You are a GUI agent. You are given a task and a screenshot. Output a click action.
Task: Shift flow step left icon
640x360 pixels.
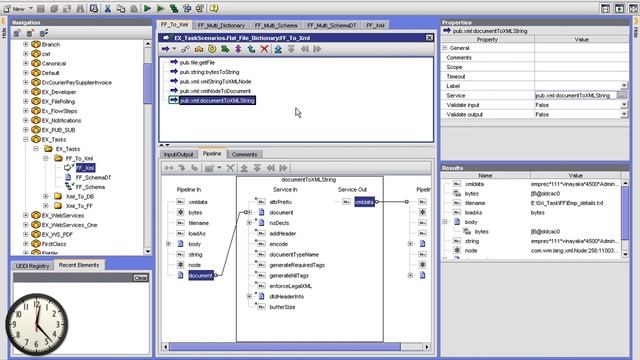click(304, 49)
